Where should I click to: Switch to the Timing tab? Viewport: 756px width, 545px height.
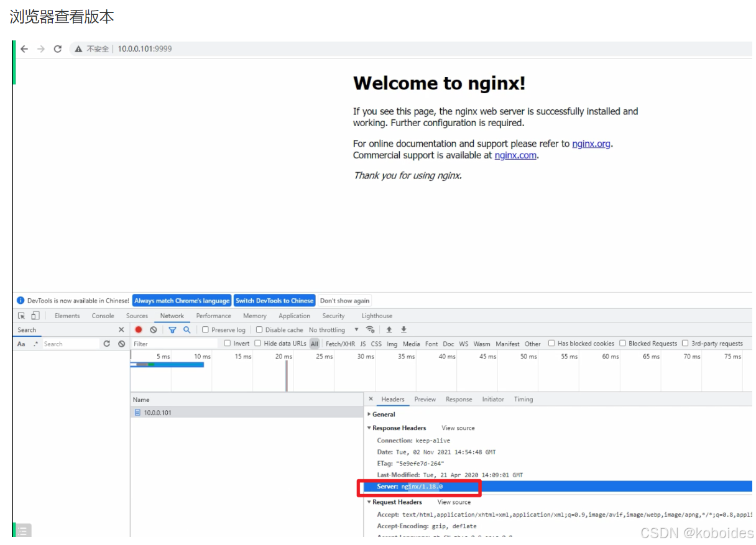[x=523, y=400]
